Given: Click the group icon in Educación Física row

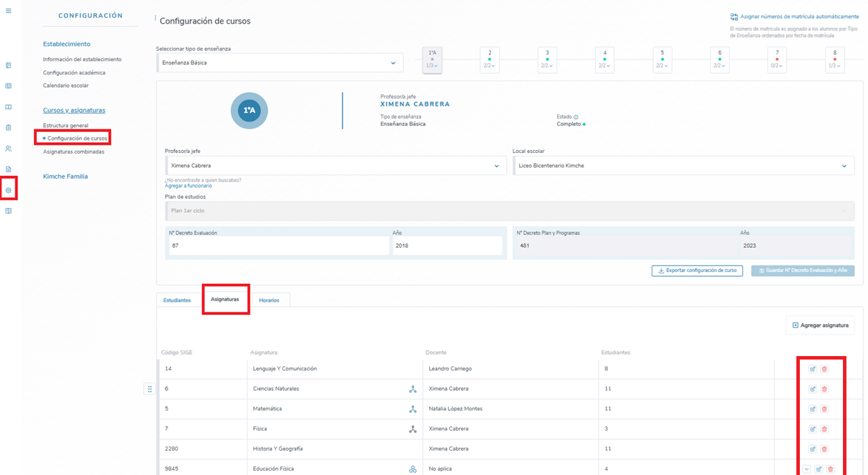Looking at the screenshot, I should point(412,469).
